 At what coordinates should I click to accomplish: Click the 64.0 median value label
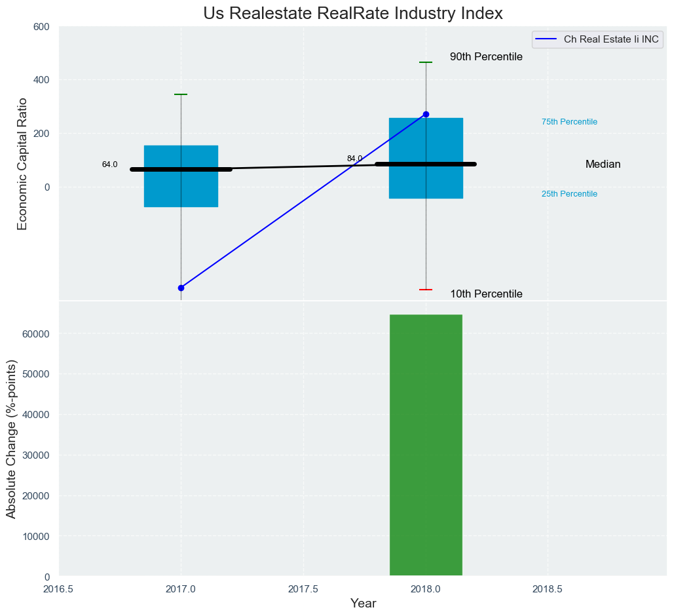[x=109, y=164]
